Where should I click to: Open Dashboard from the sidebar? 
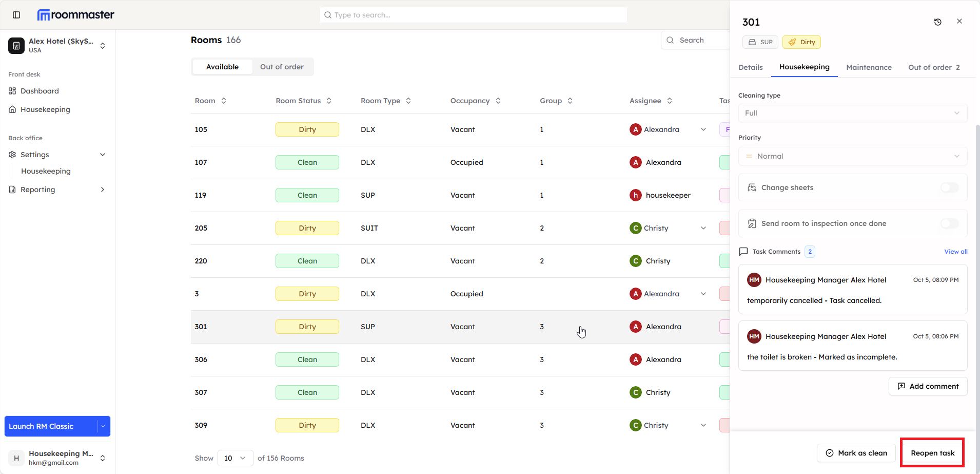(x=40, y=91)
